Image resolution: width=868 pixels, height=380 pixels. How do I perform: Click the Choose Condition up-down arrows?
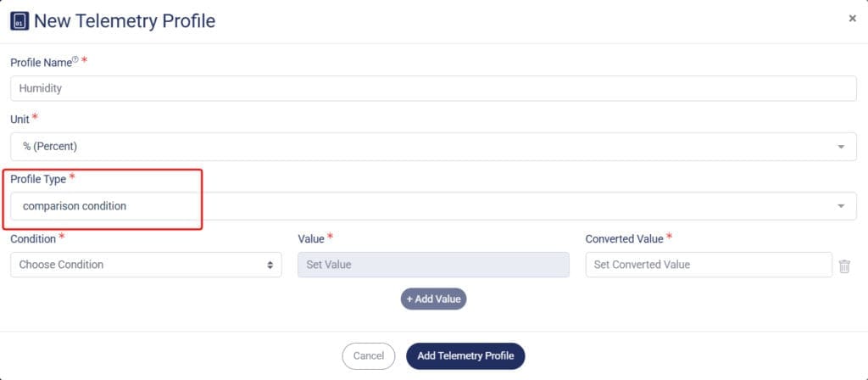coord(270,265)
